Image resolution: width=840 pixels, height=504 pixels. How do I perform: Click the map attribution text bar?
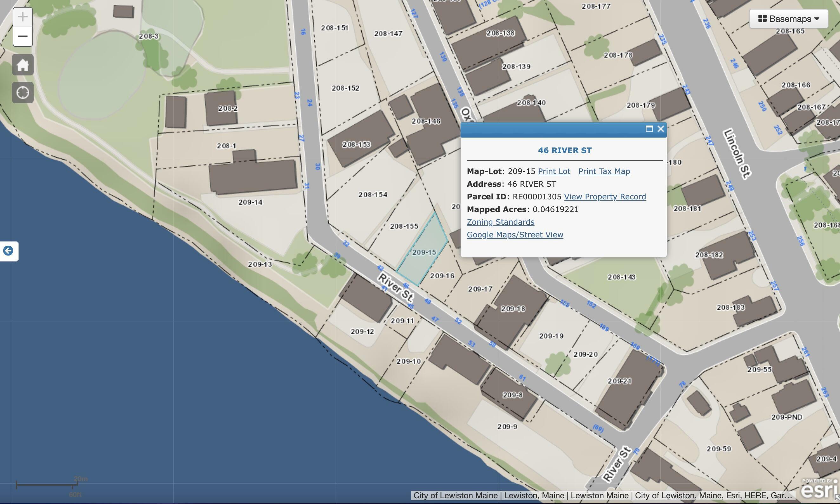(x=603, y=495)
